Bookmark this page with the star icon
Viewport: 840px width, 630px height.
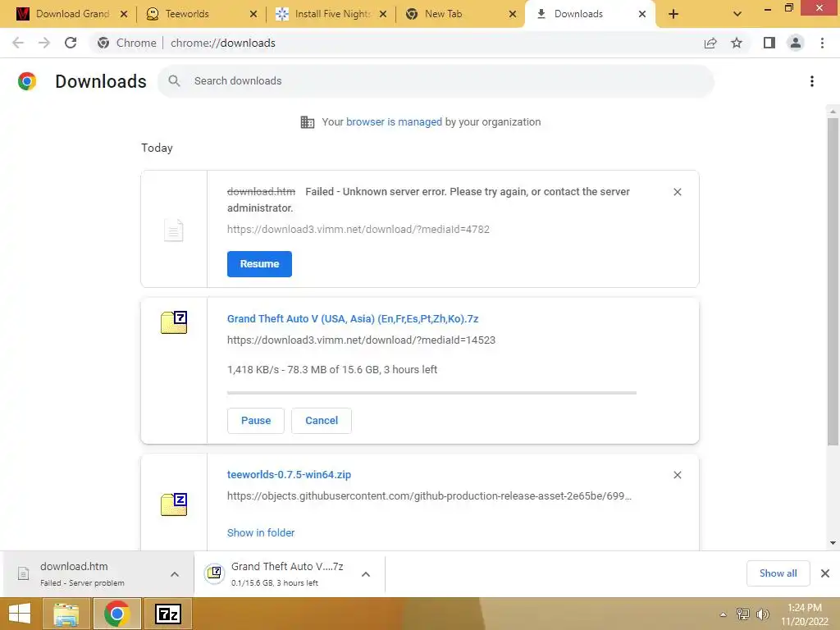click(737, 43)
